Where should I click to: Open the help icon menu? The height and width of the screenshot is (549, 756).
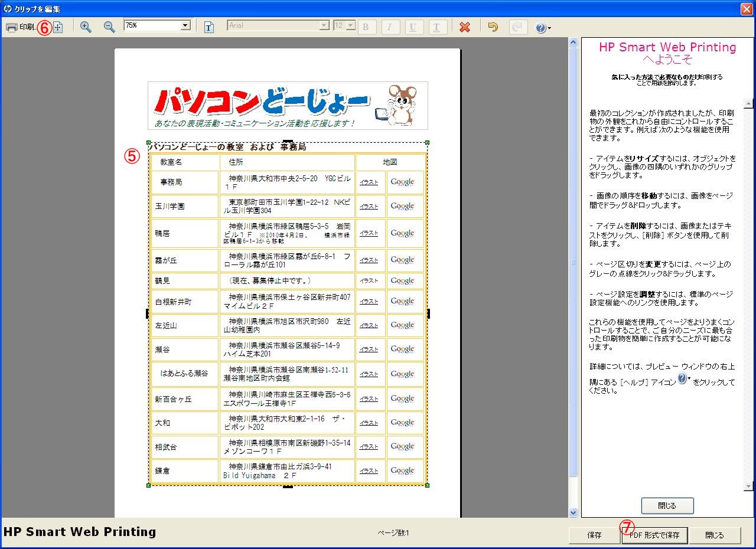coord(543,28)
